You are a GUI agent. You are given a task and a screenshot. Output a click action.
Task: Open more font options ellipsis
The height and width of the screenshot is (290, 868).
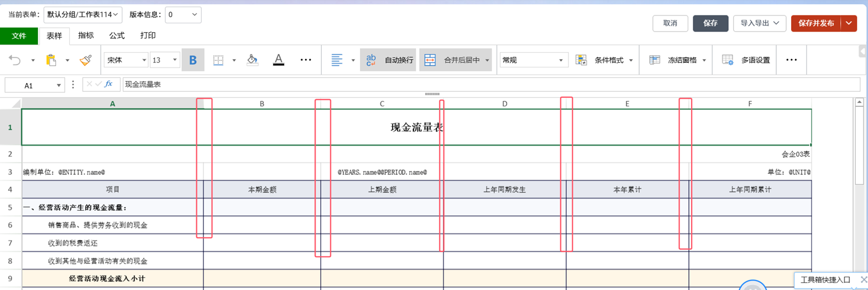pos(306,60)
